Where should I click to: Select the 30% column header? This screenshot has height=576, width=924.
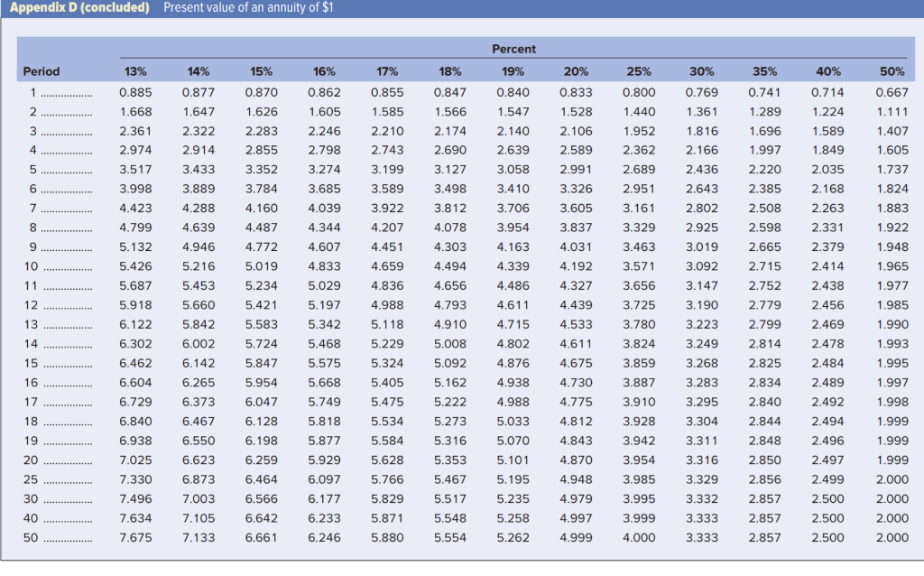[x=702, y=71]
